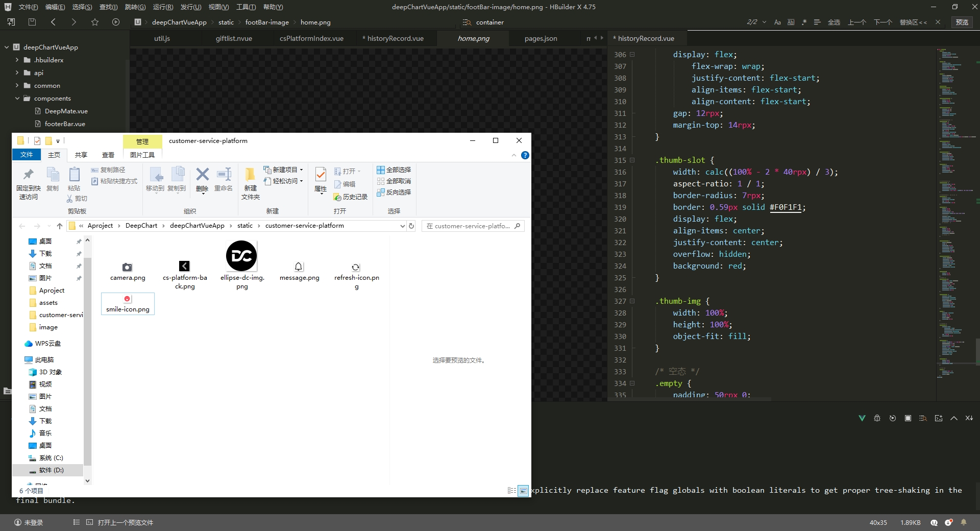Image resolution: width=980 pixels, height=531 pixels.
Task: Toggle whole-word match in search bar
Action: (791, 22)
